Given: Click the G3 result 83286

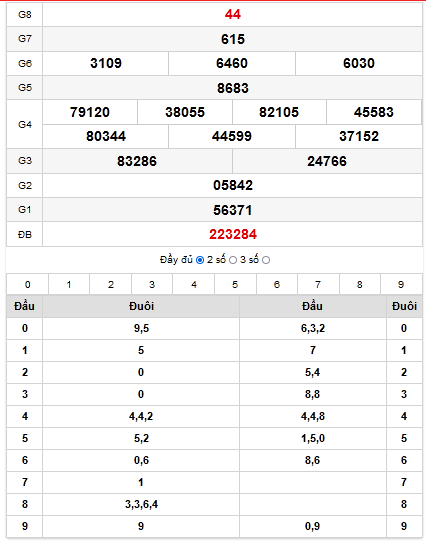Looking at the screenshot, I should pyautogui.click(x=137, y=161).
